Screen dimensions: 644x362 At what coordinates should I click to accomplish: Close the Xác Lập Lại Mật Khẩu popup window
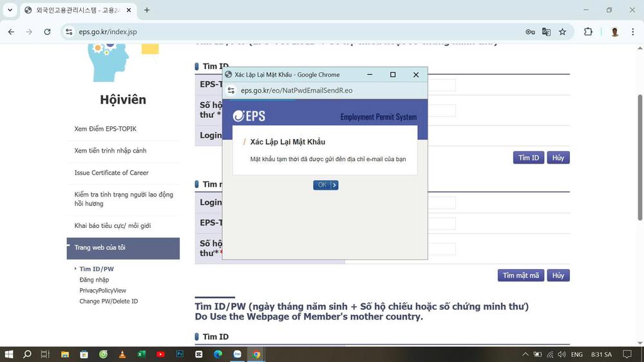click(415, 74)
